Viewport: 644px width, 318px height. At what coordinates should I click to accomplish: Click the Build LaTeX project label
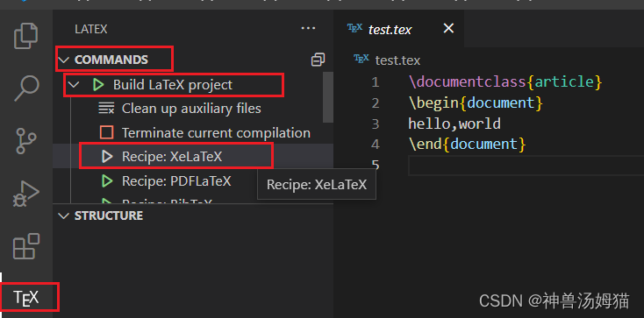pyautogui.click(x=173, y=85)
